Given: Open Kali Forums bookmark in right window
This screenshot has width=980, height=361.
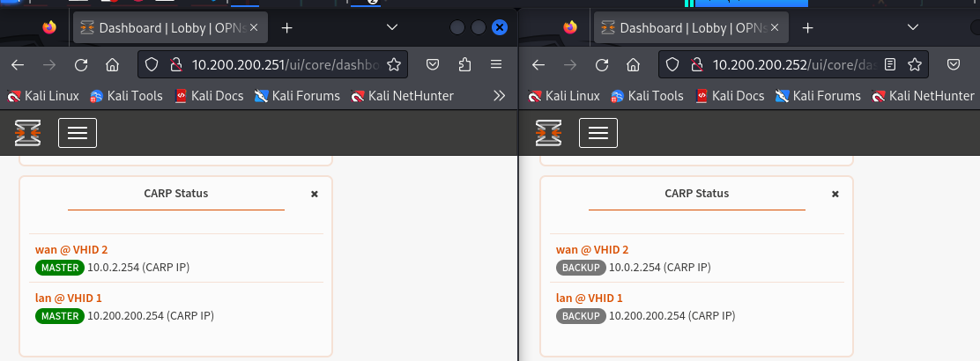Looking at the screenshot, I should coord(818,96).
